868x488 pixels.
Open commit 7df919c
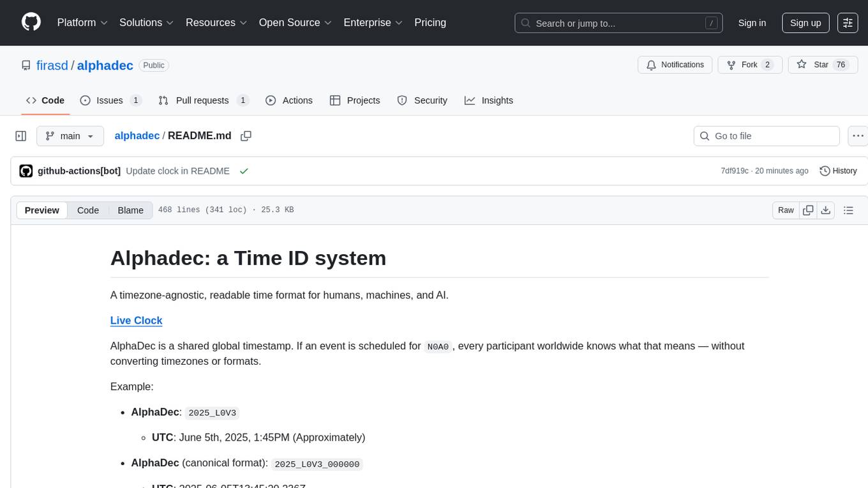click(734, 171)
